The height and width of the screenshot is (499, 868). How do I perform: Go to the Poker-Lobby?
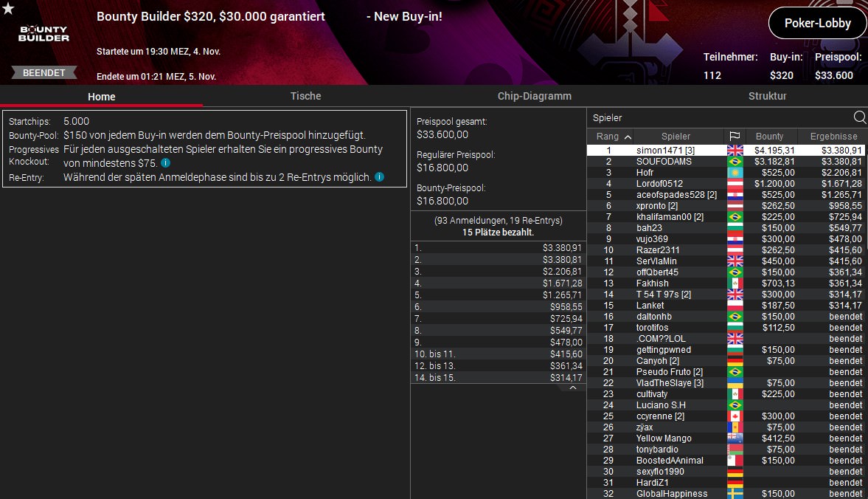(x=817, y=24)
